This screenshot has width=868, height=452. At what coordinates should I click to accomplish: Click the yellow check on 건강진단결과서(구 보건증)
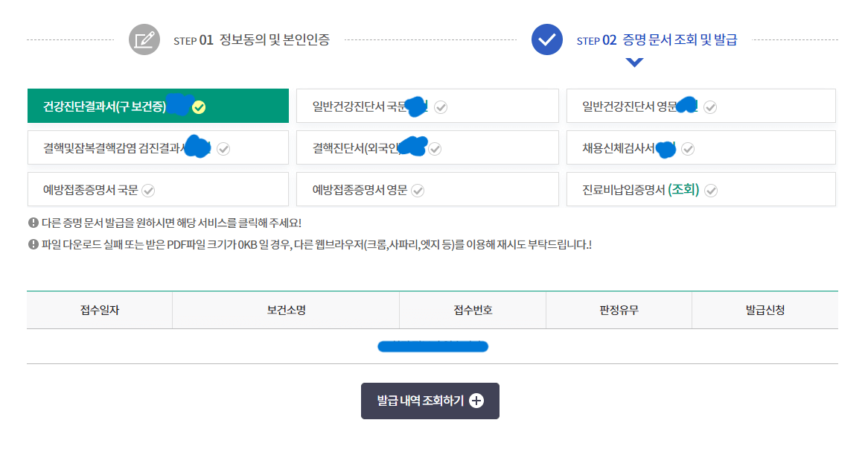[197, 106]
